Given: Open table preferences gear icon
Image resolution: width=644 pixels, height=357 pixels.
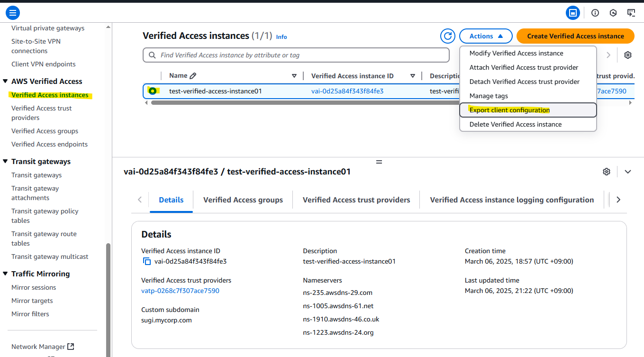Looking at the screenshot, I should [x=628, y=55].
